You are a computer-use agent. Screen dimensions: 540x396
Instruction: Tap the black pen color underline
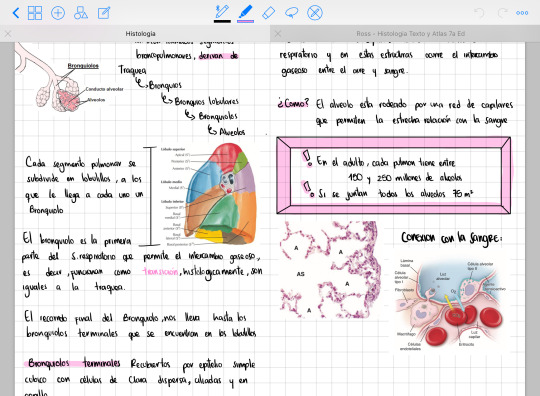pos(222,21)
